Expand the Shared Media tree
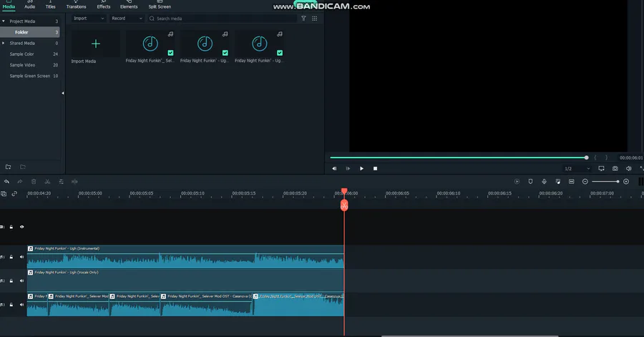The width and height of the screenshot is (644, 337). click(4, 43)
